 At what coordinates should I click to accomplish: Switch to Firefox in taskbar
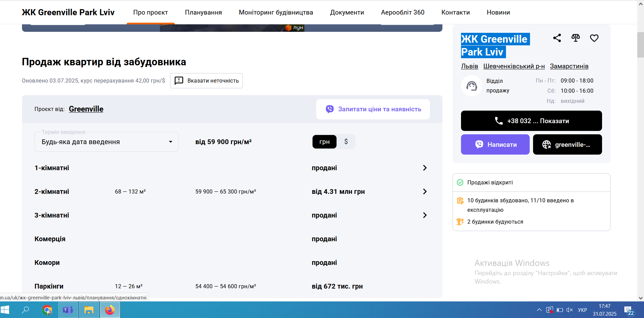pos(110,310)
